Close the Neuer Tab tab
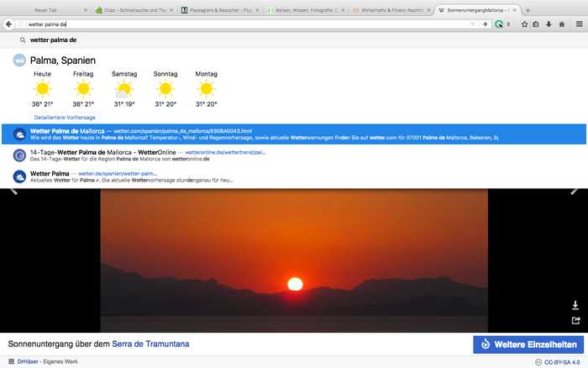The width and height of the screenshot is (588, 368). (x=86, y=10)
